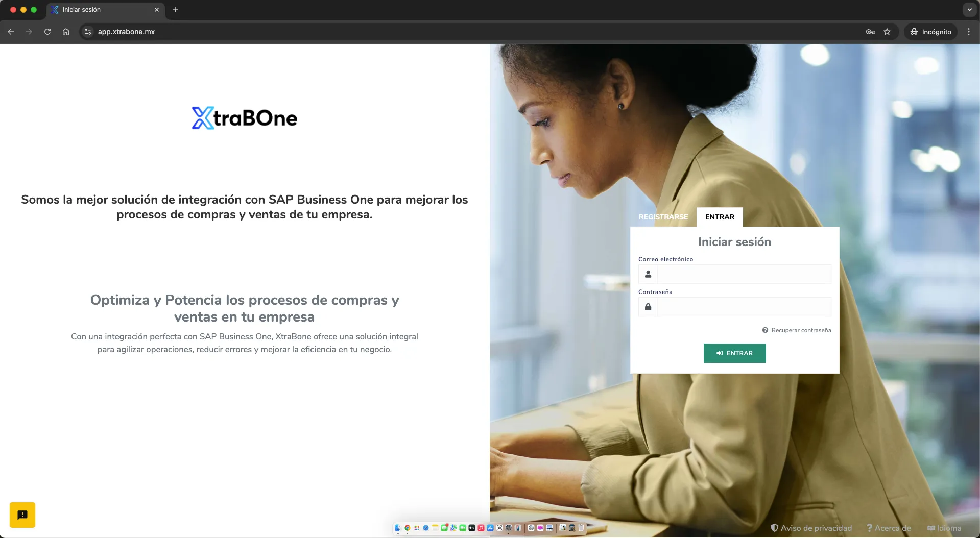Click the green ENTRAR login button
Viewport: 980px width, 538px height.
pos(734,353)
